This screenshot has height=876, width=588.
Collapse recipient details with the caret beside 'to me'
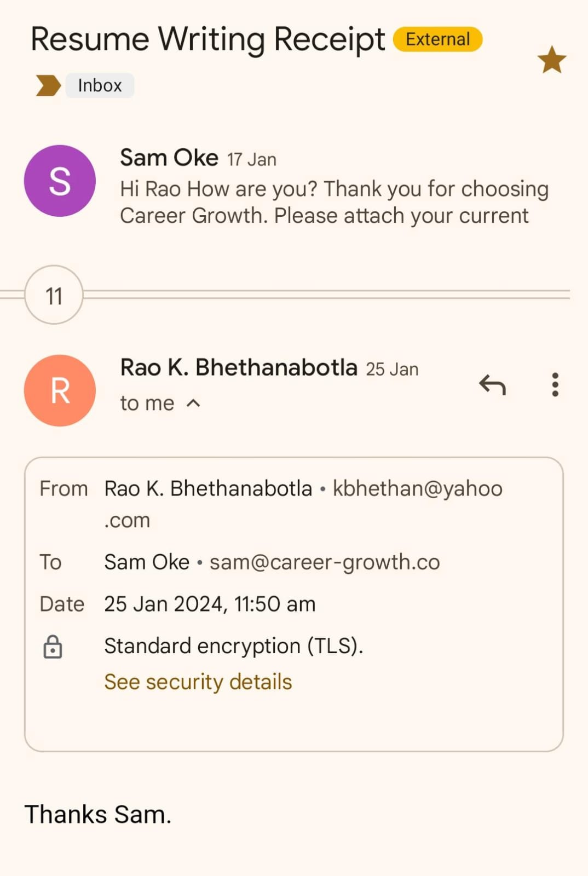coord(193,404)
